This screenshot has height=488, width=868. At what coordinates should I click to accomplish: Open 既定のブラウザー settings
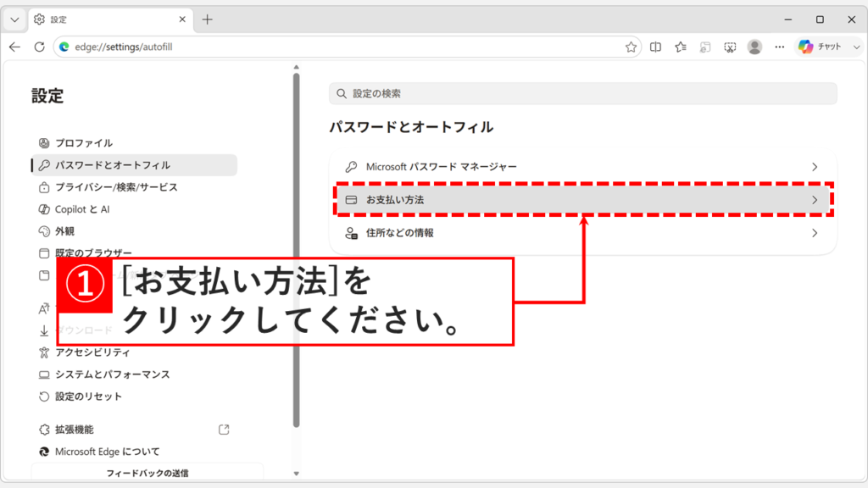[x=135, y=252]
